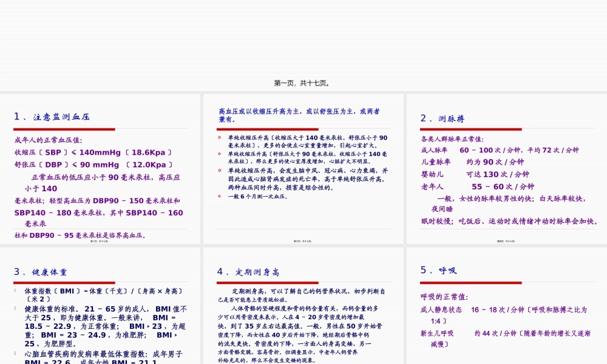
Task: Click the diamond bullet before 一般6个月测一次血压
Action: click(x=219, y=196)
